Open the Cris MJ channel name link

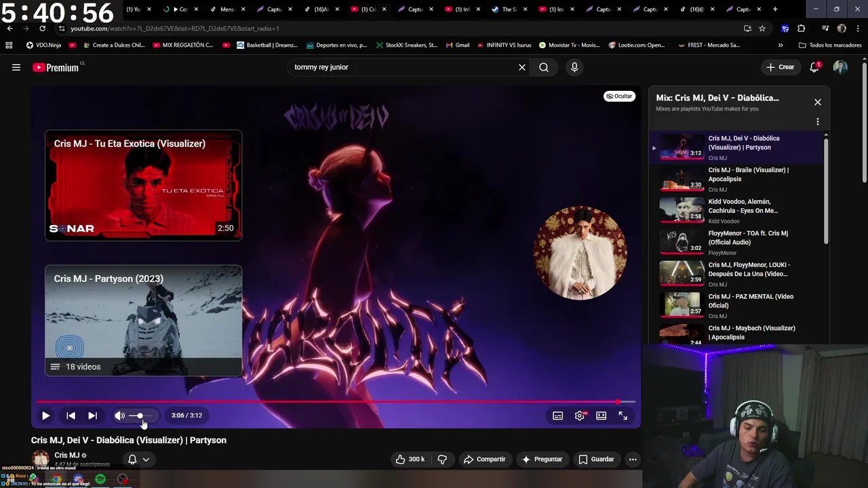(67, 455)
